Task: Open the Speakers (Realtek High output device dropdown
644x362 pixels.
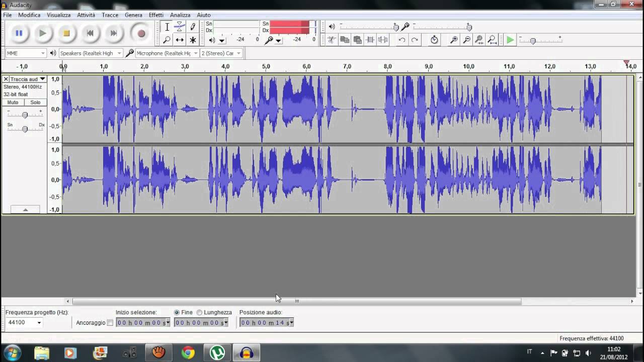Action: point(91,53)
